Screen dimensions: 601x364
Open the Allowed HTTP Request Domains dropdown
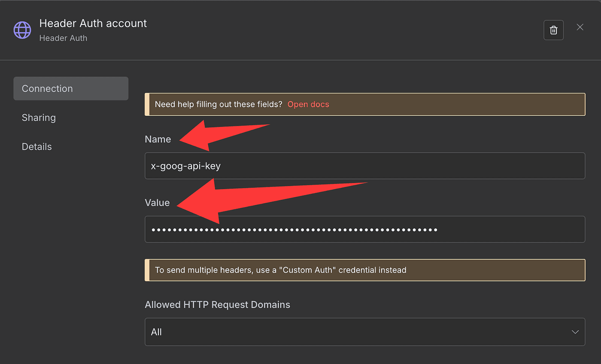pos(364,332)
